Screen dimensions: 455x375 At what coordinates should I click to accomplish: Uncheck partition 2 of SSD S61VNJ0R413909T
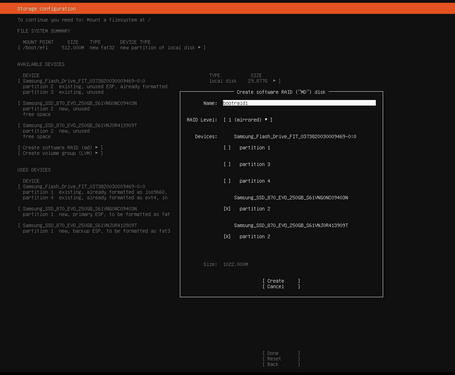247,236
